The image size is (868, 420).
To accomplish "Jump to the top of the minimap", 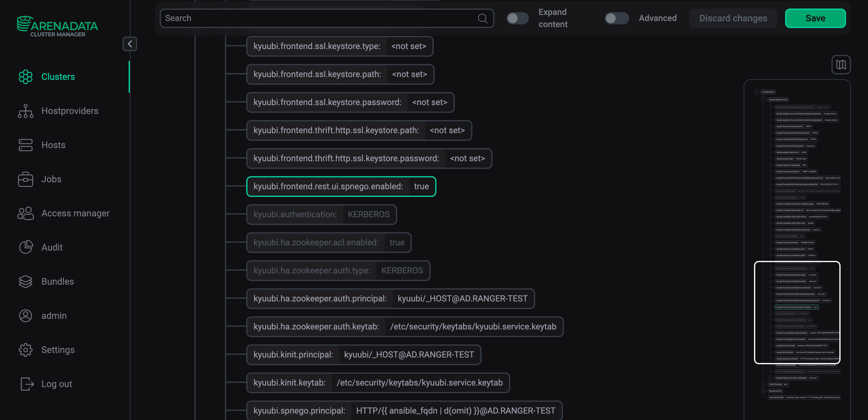I will point(768,92).
